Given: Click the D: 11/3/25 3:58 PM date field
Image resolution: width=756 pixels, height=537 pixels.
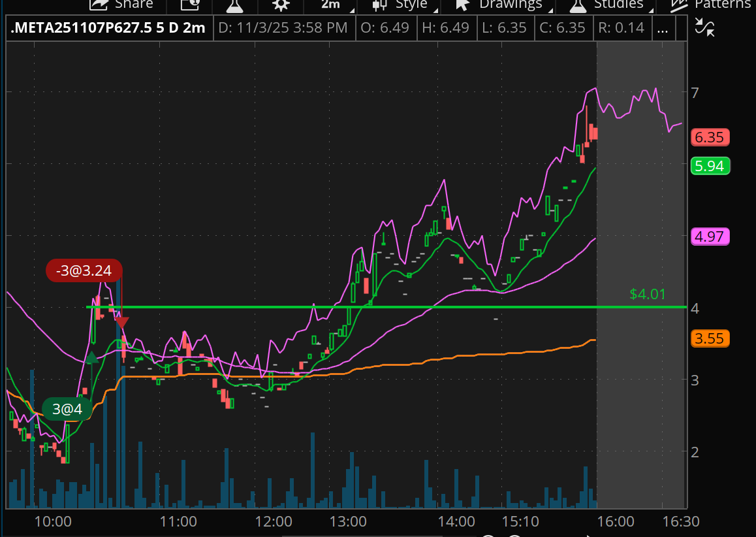Looking at the screenshot, I should 283,28.
